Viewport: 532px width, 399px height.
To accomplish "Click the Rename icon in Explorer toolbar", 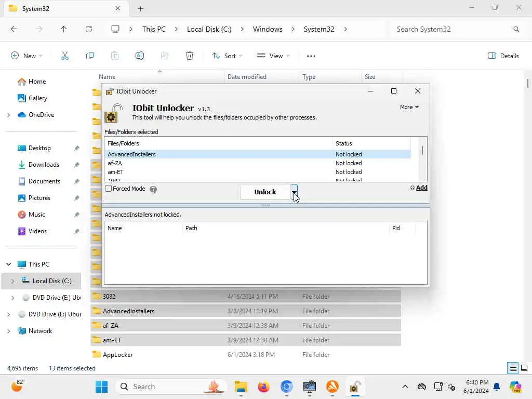I will click(140, 56).
